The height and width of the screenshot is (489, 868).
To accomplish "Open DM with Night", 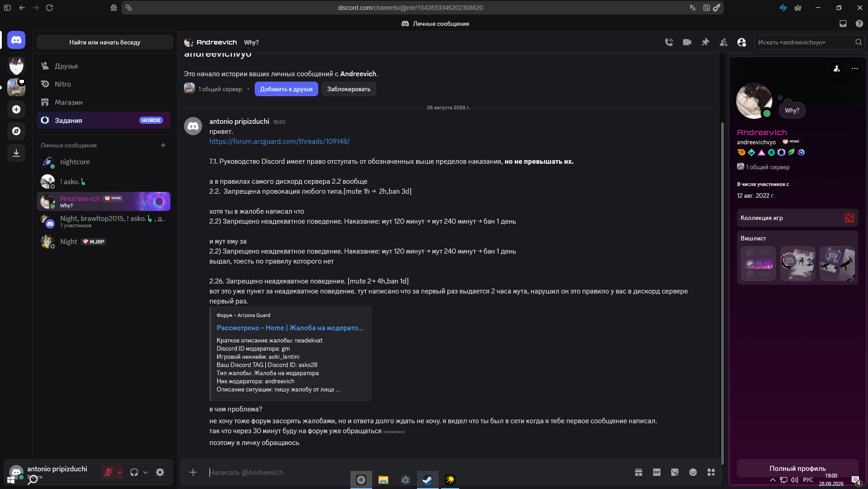I will tap(104, 241).
